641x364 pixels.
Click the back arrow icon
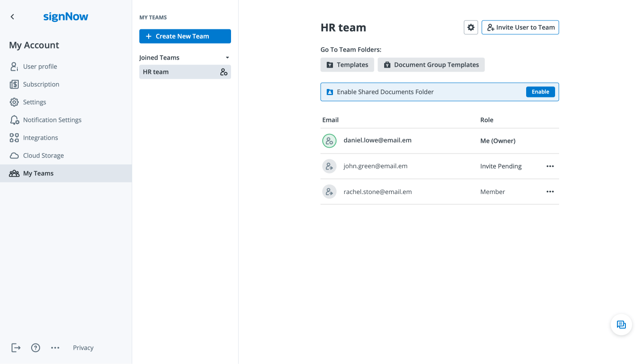tap(12, 17)
